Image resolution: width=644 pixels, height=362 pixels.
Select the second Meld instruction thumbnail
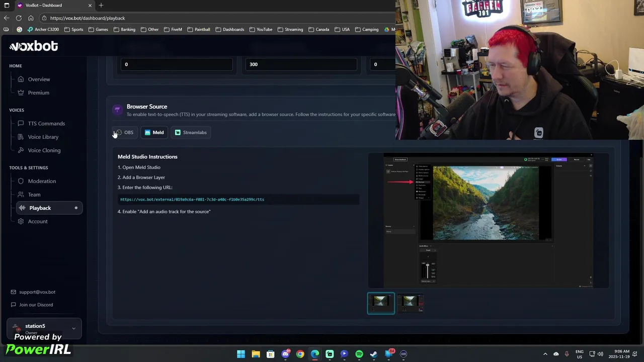pos(410,303)
